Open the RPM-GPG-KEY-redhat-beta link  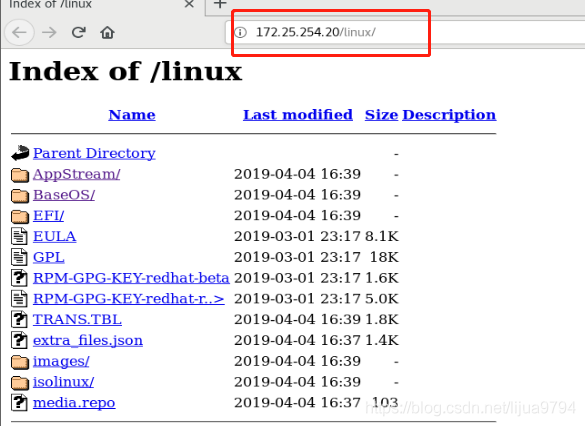pyautogui.click(x=131, y=278)
